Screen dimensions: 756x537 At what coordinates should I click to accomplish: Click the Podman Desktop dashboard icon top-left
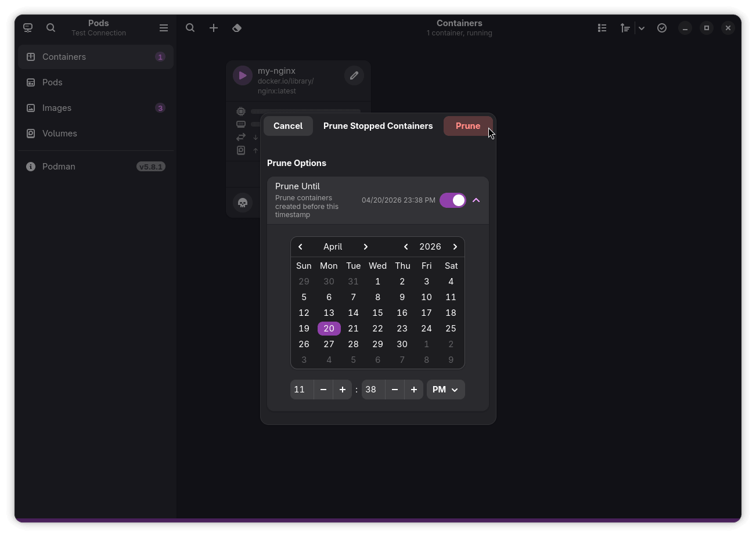coord(27,27)
